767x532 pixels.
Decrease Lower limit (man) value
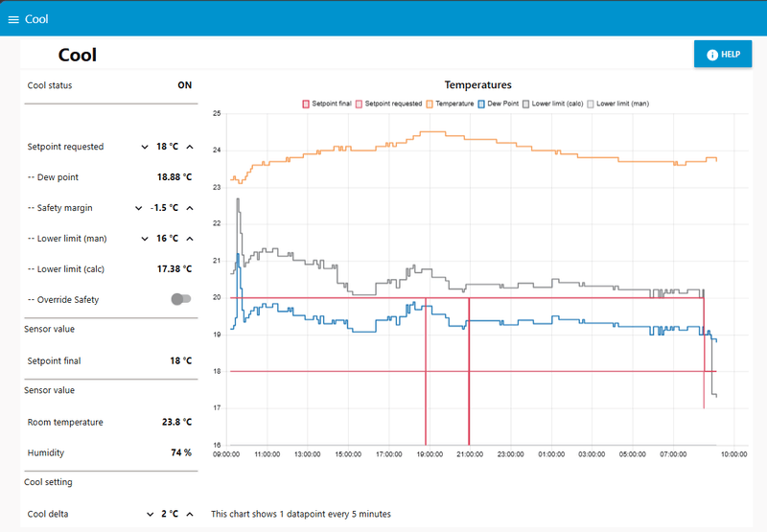pos(145,239)
